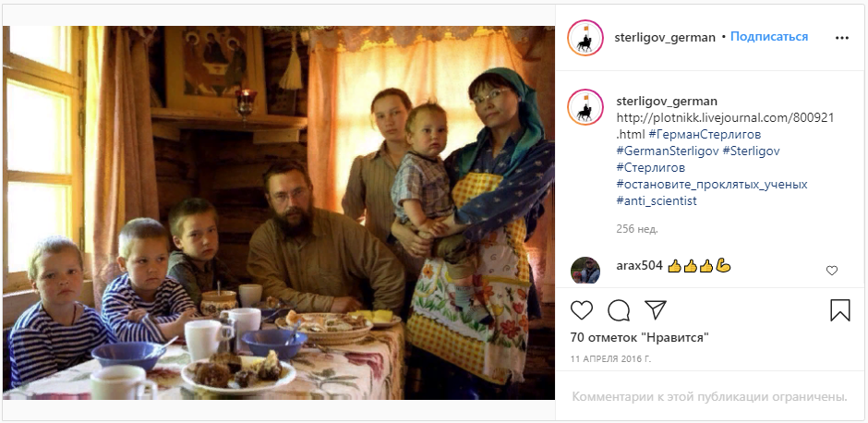Screen dimensions: 868x423
Task: Open the three-dots more options menu
Action: pos(841,38)
